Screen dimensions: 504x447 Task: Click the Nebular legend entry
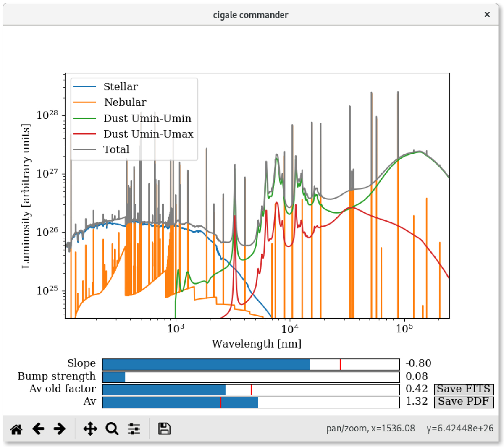[125, 102]
